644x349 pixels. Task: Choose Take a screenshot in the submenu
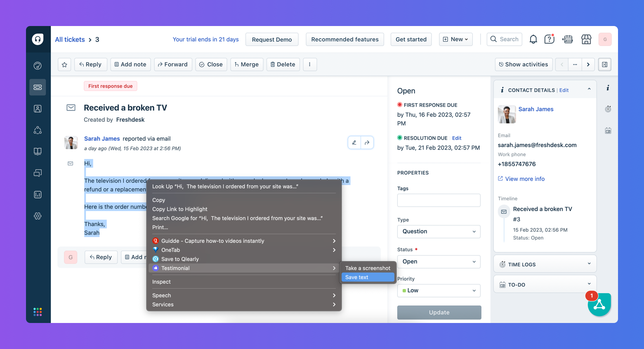(367, 268)
